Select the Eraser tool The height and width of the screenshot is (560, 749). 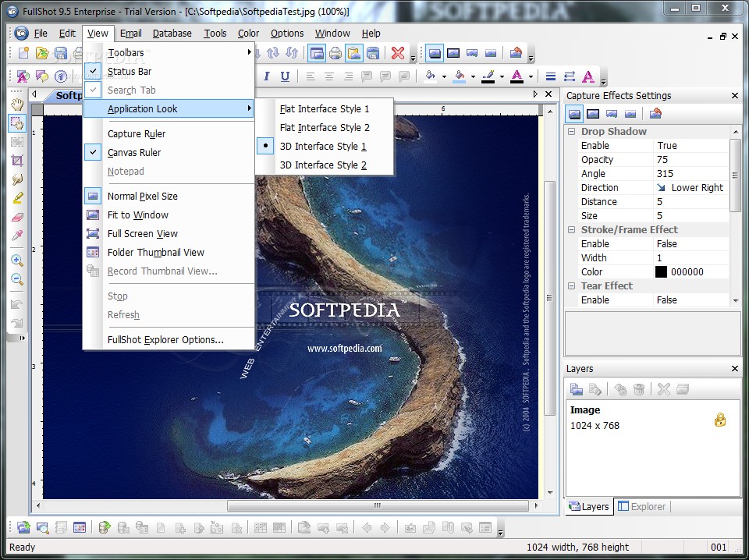[17, 218]
